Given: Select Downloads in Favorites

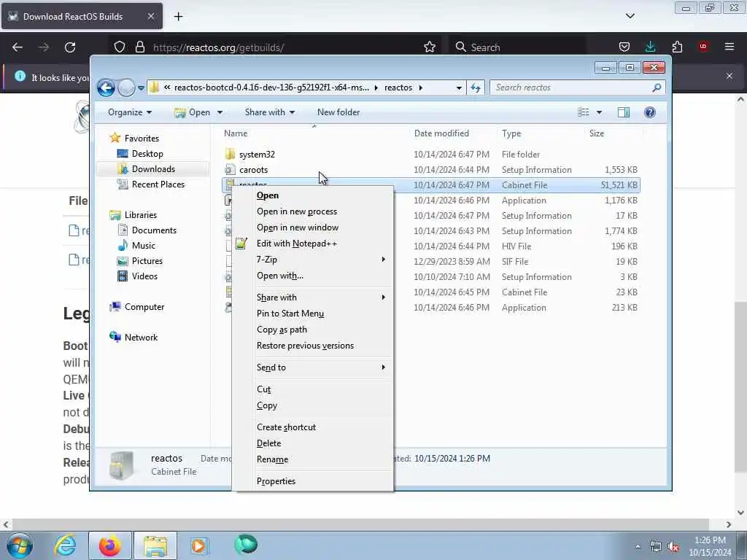Looking at the screenshot, I should tap(153, 169).
